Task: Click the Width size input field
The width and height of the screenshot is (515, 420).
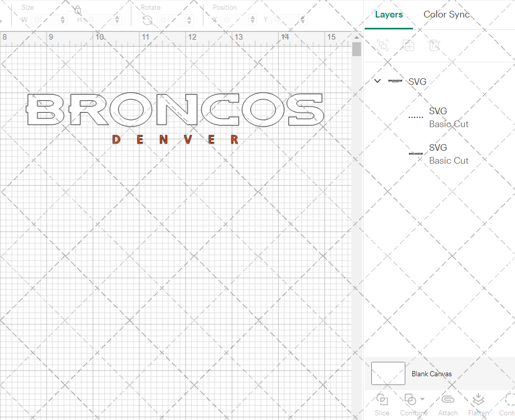Action: [45, 20]
